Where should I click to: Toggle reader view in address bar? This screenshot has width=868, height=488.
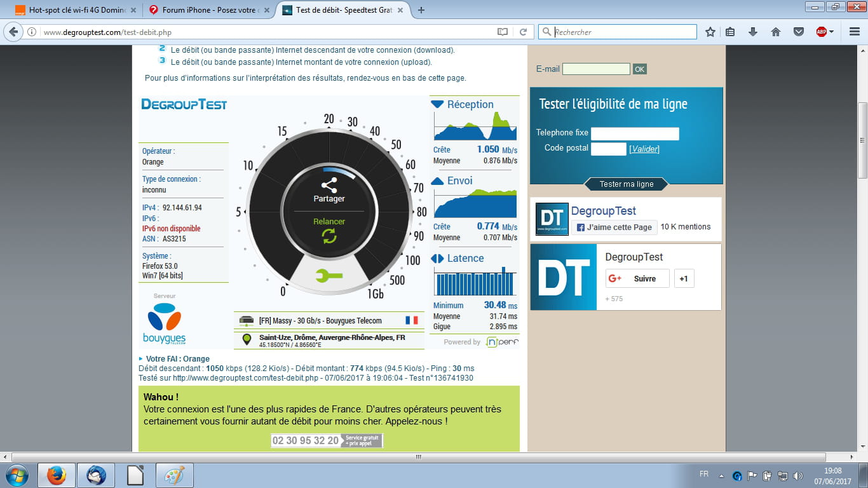coord(503,32)
